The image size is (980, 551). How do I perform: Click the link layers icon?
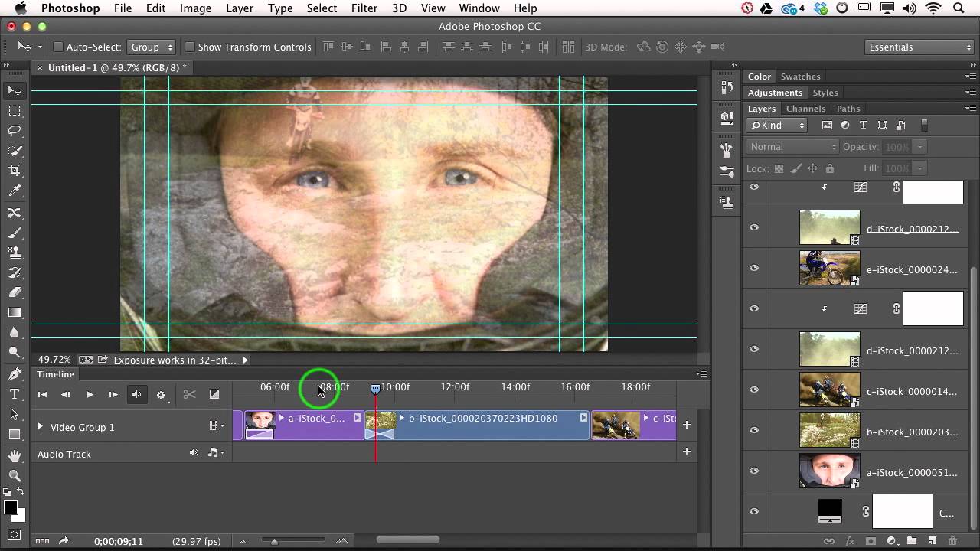829,541
